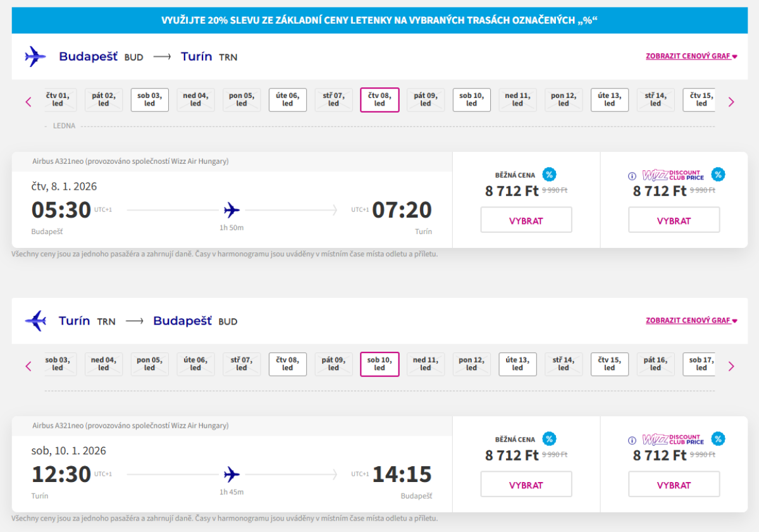Choose čtv 08 led in the return date strip
The image size is (759, 532).
click(x=288, y=364)
